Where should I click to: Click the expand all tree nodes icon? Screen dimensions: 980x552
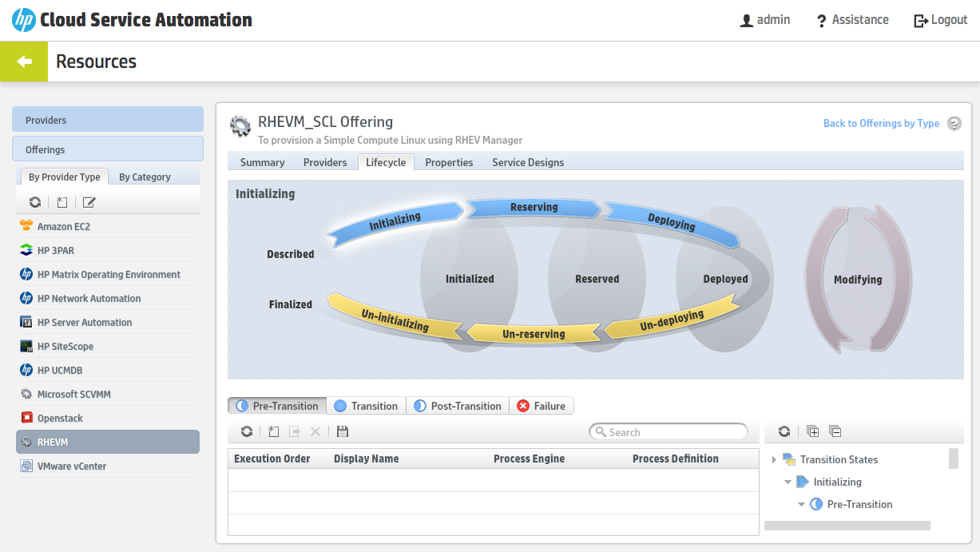point(812,431)
